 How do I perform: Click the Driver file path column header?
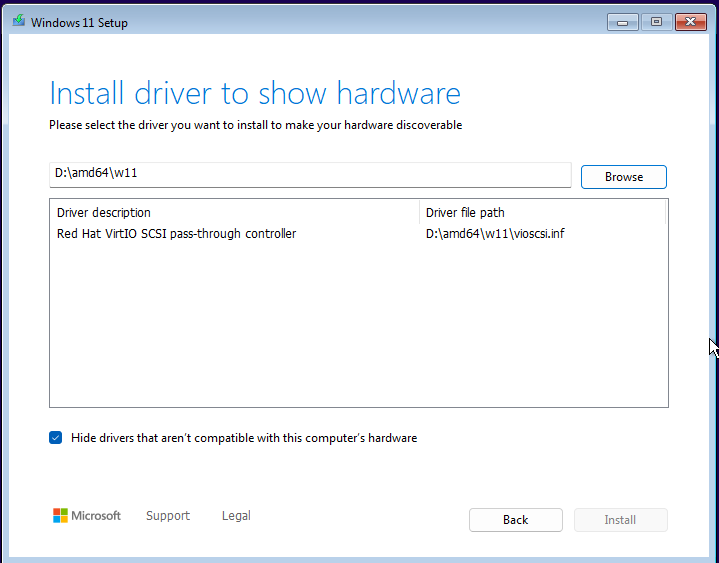pyautogui.click(x=542, y=212)
